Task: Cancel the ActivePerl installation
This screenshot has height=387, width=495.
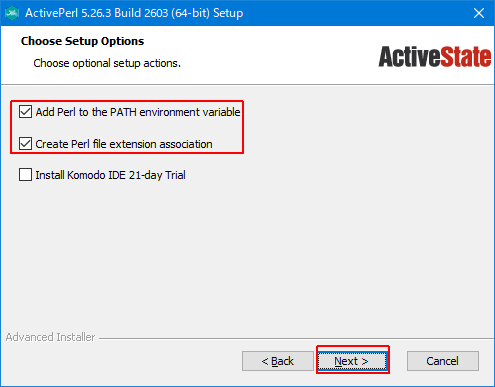Action: (x=443, y=361)
